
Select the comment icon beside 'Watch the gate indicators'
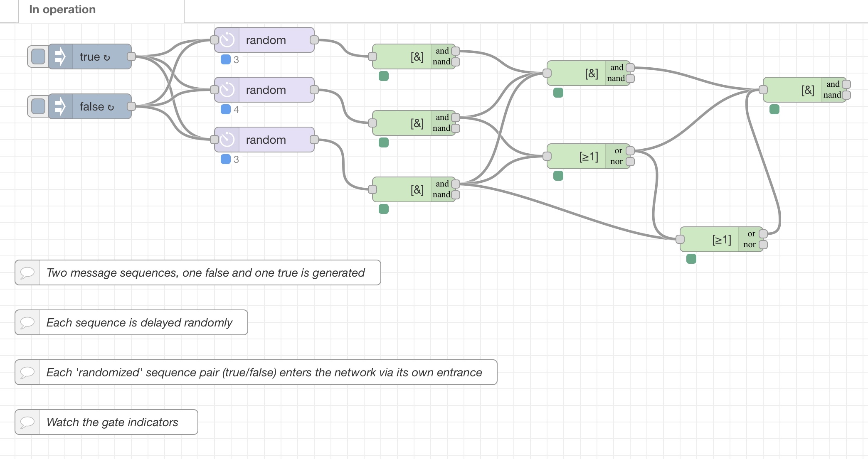27,422
